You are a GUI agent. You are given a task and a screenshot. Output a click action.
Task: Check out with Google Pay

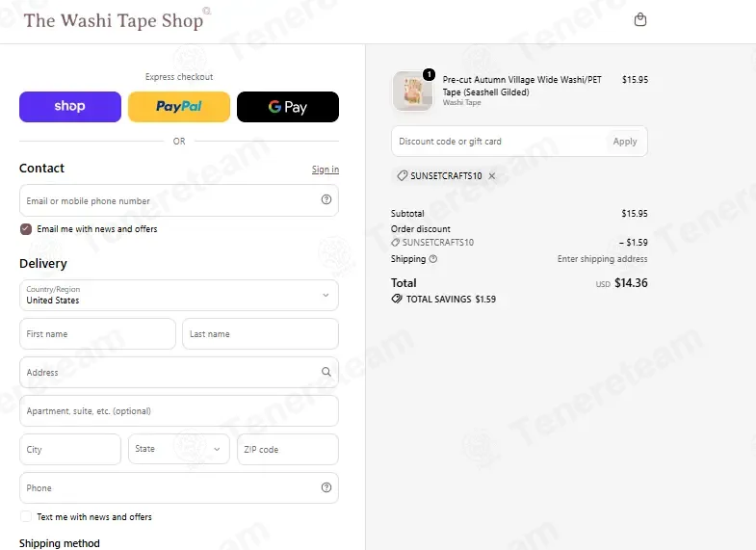coord(288,107)
